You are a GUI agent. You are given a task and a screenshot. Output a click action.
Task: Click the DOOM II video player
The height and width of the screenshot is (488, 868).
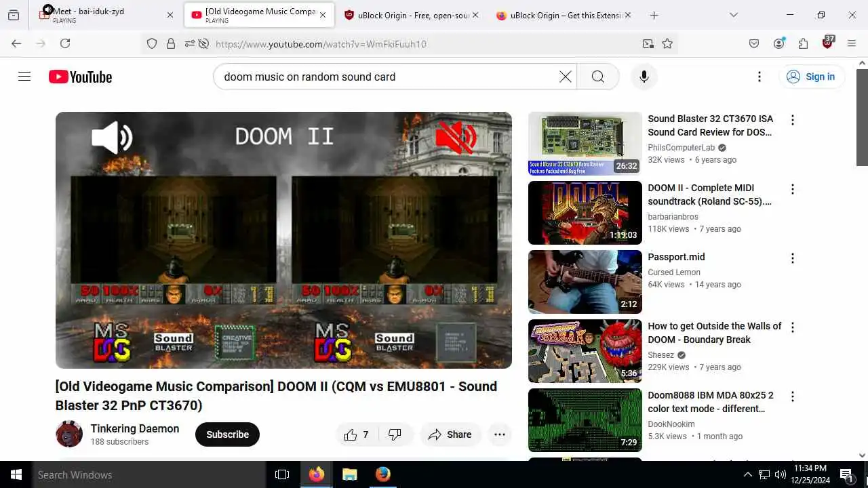point(283,240)
